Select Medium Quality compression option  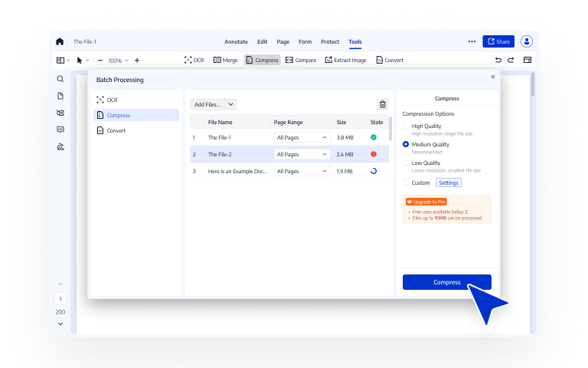coord(405,145)
